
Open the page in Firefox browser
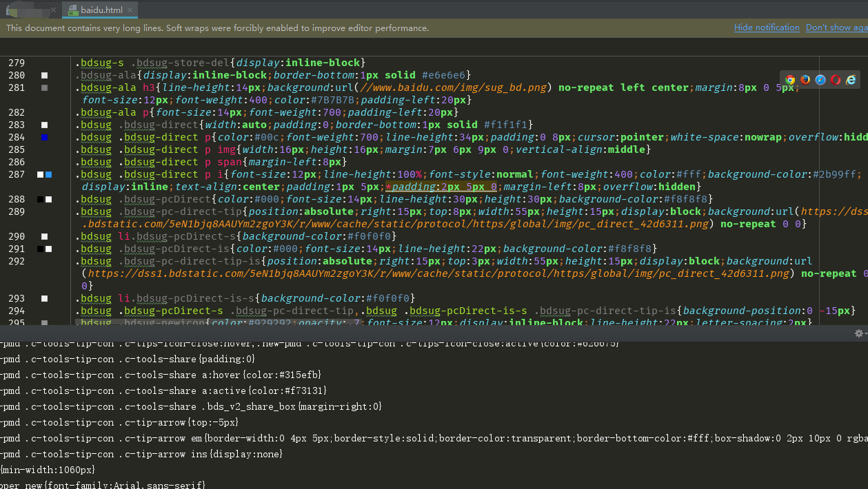pos(805,80)
